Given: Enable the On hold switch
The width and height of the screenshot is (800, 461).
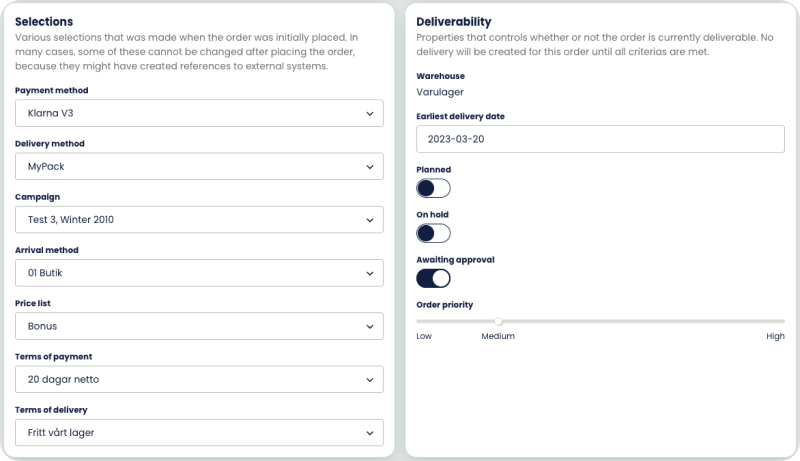Looking at the screenshot, I should 433,233.
